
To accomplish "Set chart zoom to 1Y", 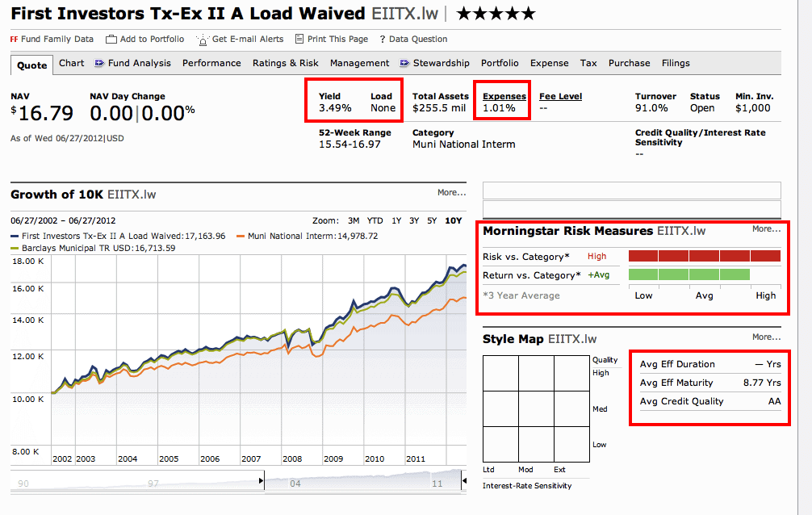I will tap(396, 220).
